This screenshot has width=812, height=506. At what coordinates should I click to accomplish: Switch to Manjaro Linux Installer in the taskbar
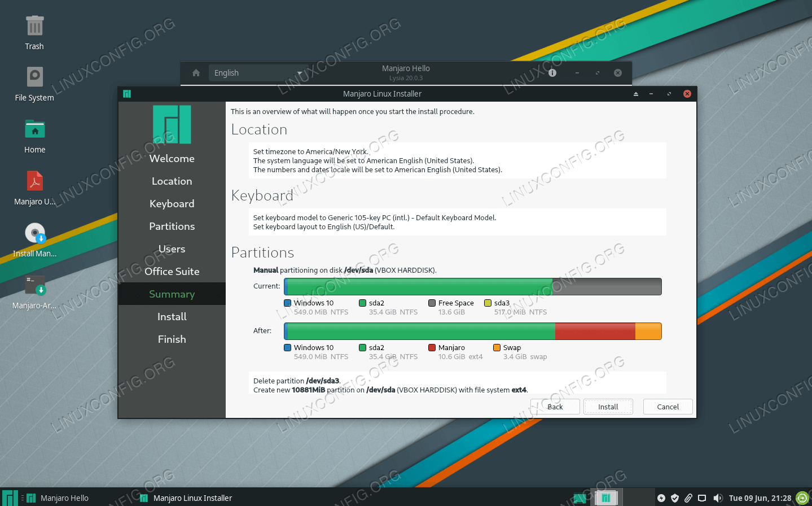[186, 498]
